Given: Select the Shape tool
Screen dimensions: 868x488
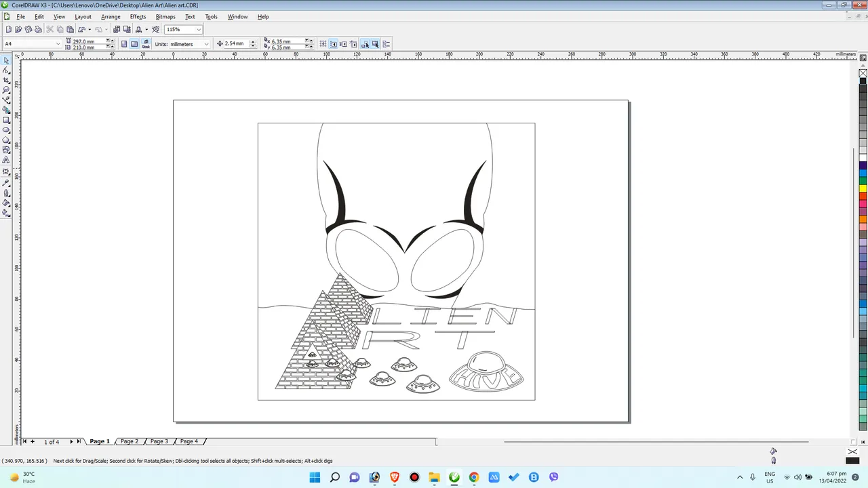Looking at the screenshot, I should (6, 70).
